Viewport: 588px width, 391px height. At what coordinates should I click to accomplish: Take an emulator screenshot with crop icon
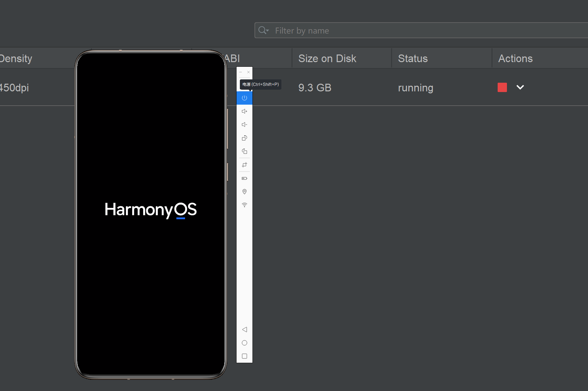coord(245,165)
